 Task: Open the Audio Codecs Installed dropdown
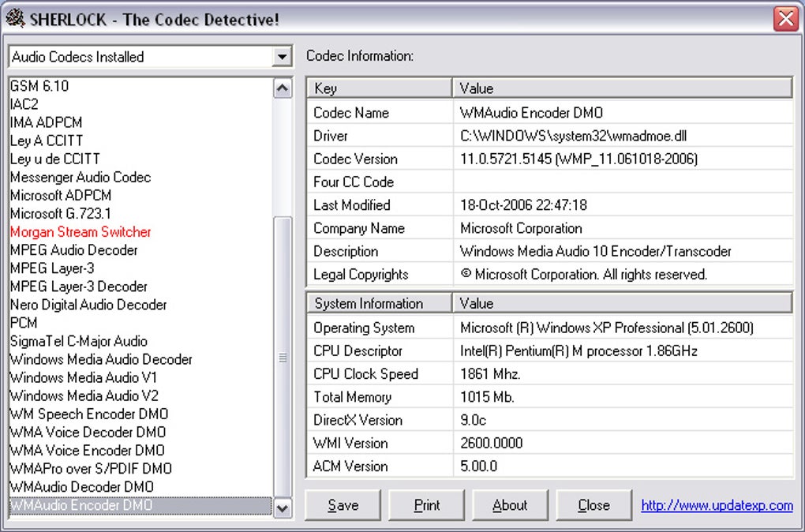pyautogui.click(x=282, y=57)
